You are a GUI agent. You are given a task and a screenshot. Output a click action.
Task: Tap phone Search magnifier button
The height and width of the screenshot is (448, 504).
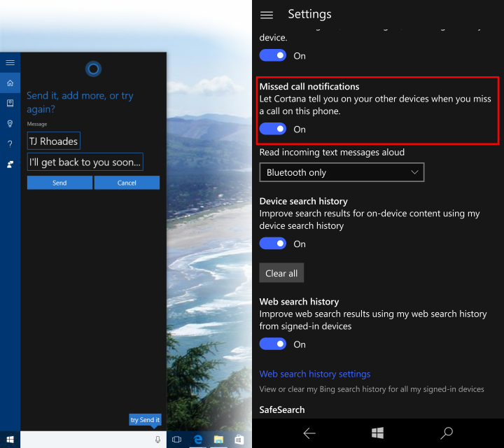click(447, 433)
